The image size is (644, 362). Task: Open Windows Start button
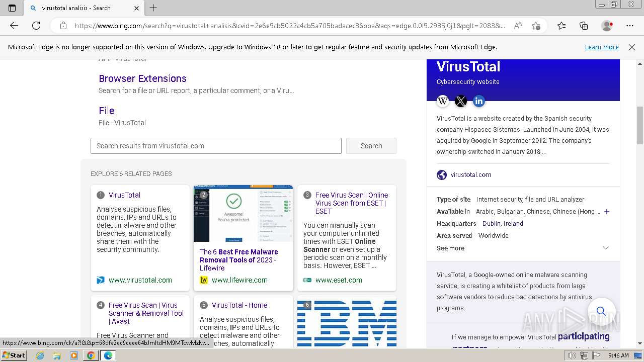14,355
